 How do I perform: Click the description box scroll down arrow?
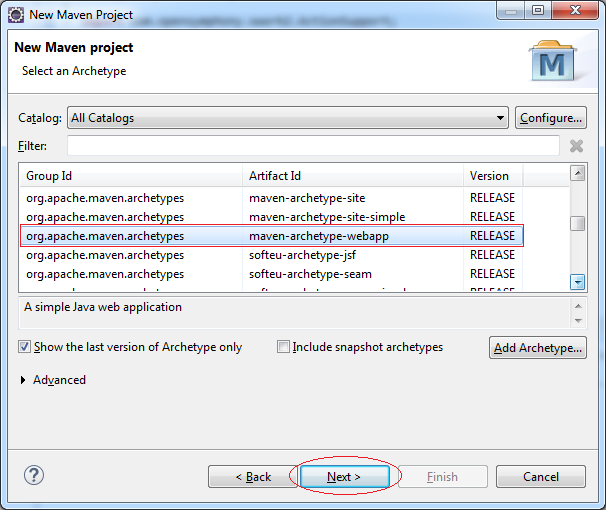578,321
